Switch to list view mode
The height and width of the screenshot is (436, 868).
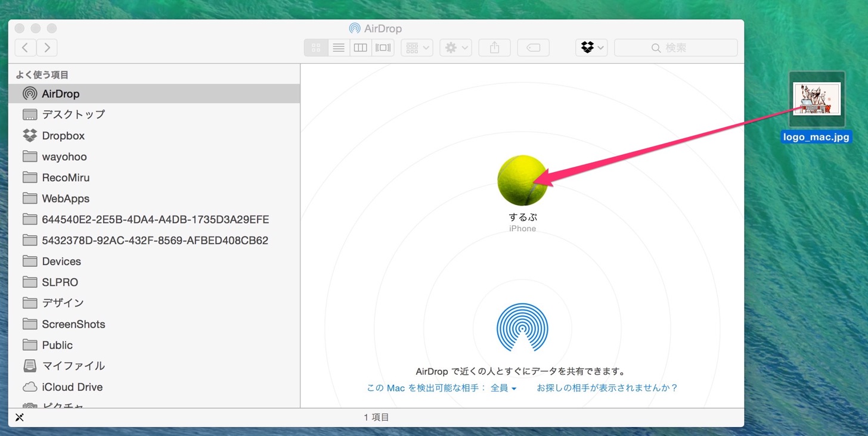point(338,48)
